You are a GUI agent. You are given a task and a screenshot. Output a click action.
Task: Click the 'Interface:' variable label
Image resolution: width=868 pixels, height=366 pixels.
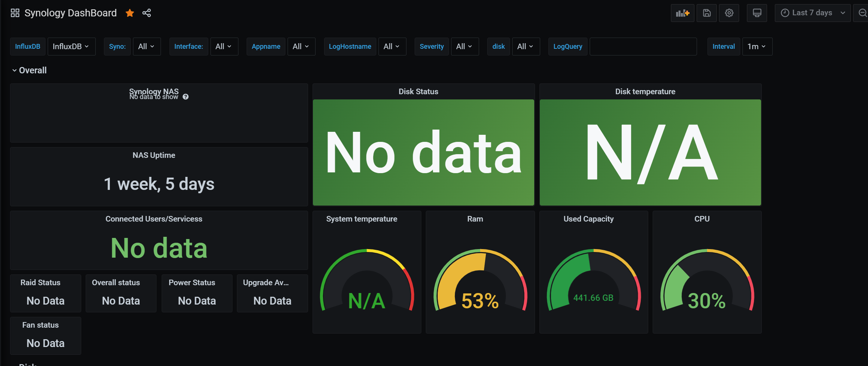click(x=189, y=47)
